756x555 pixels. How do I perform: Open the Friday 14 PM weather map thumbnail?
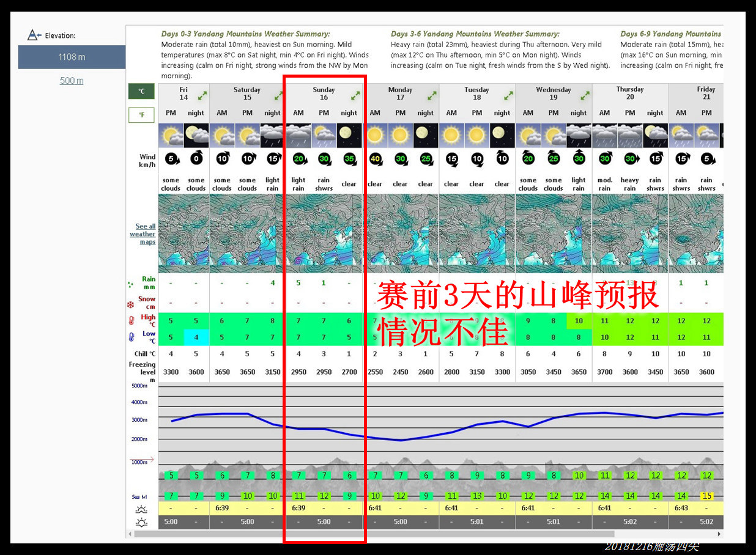click(x=171, y=233)
